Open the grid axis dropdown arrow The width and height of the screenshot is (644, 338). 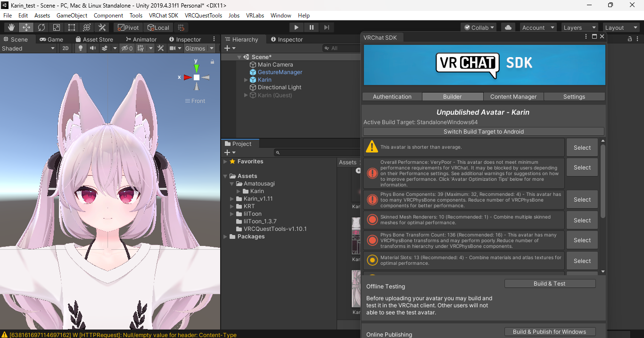pos(151,48)
